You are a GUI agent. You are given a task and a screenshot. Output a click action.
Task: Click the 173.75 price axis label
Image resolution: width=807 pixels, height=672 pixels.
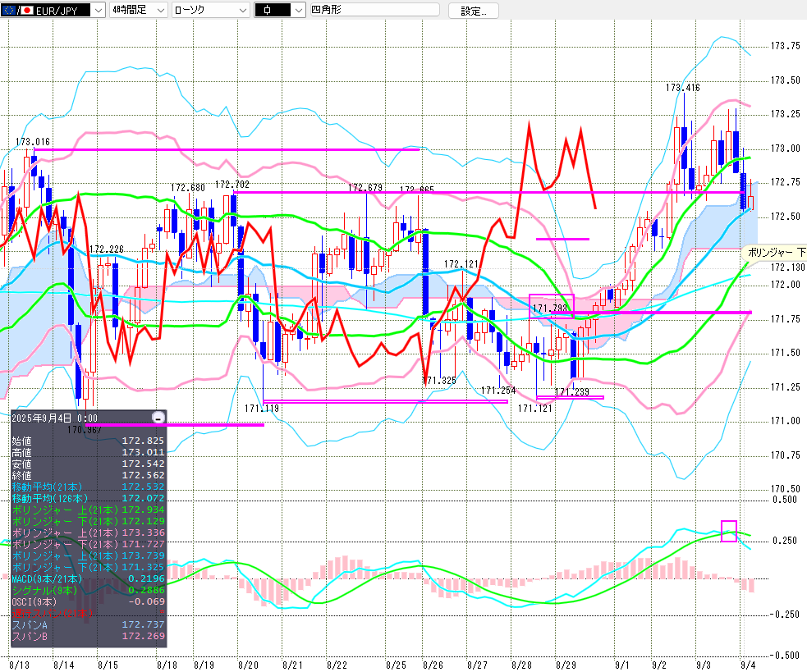click(785, 46)
